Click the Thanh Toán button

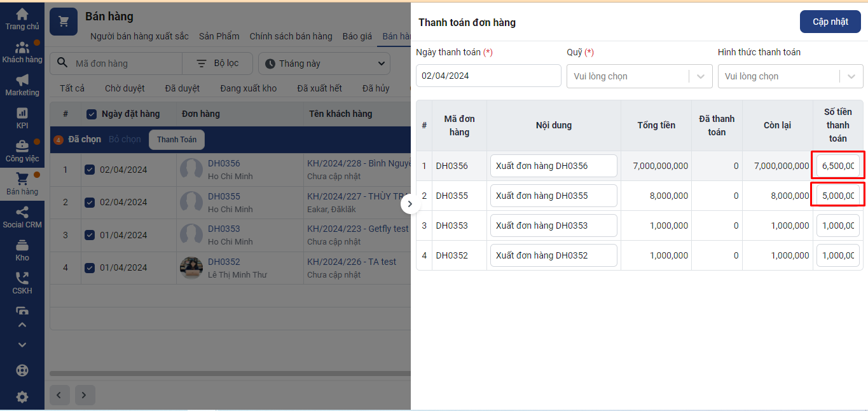(177, 140)
